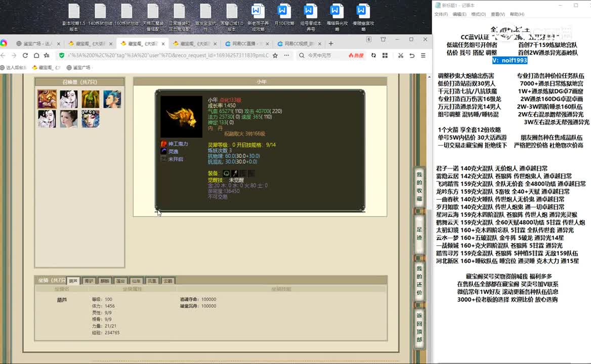Select the 神工鬼力 skill icon

click(163, 144)
